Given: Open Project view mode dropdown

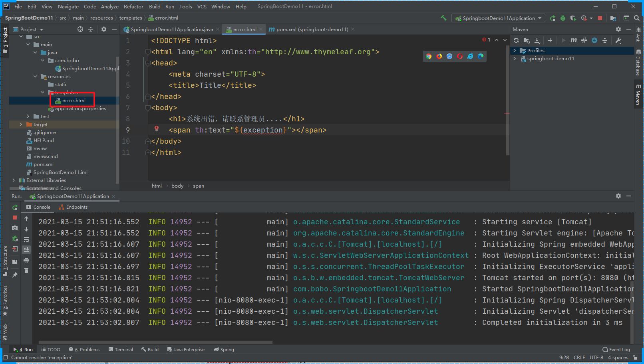Looking at the screenshot, I should click(x=28, y=29).
